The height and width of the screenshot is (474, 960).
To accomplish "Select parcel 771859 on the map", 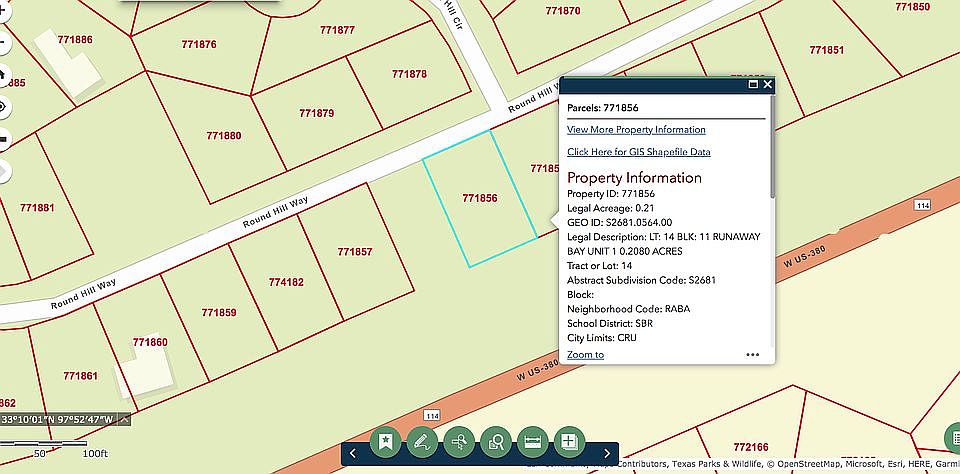I will click(219, 312).
